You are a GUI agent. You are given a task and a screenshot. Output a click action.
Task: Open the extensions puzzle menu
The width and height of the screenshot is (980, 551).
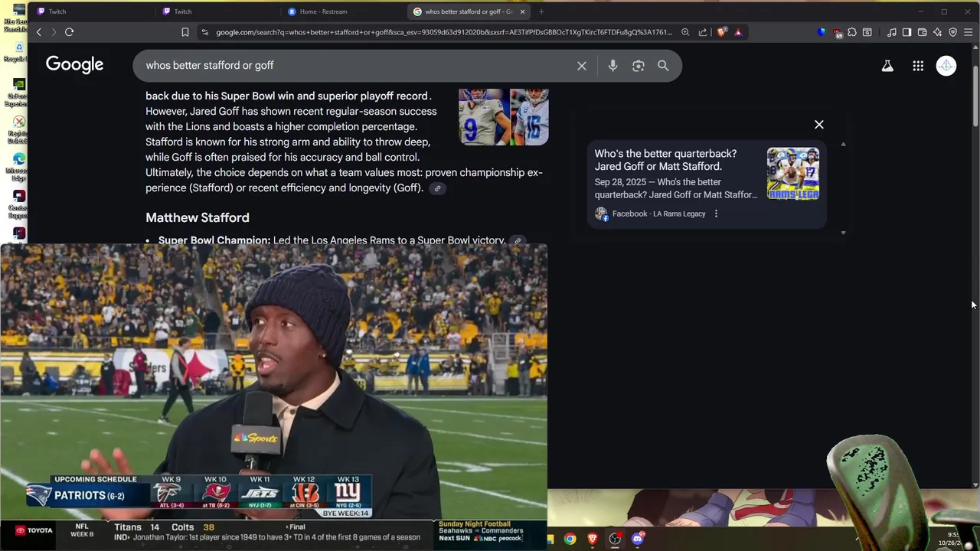(x=852, y=32)
